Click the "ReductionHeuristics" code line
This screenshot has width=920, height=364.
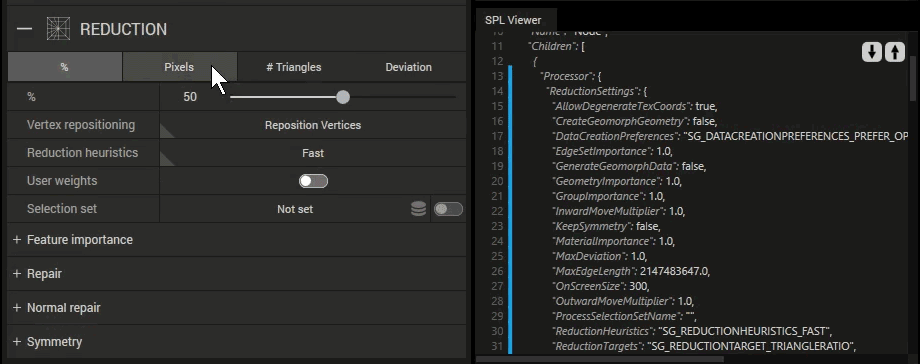(x=692, y=331)
